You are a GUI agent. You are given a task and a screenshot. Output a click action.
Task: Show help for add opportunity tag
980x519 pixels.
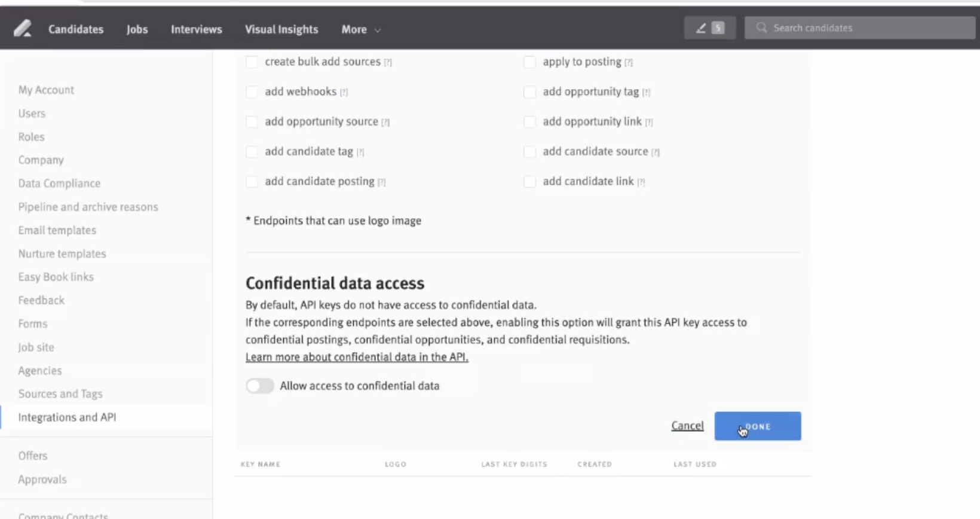pyautogui.click(x=646, y=92)
